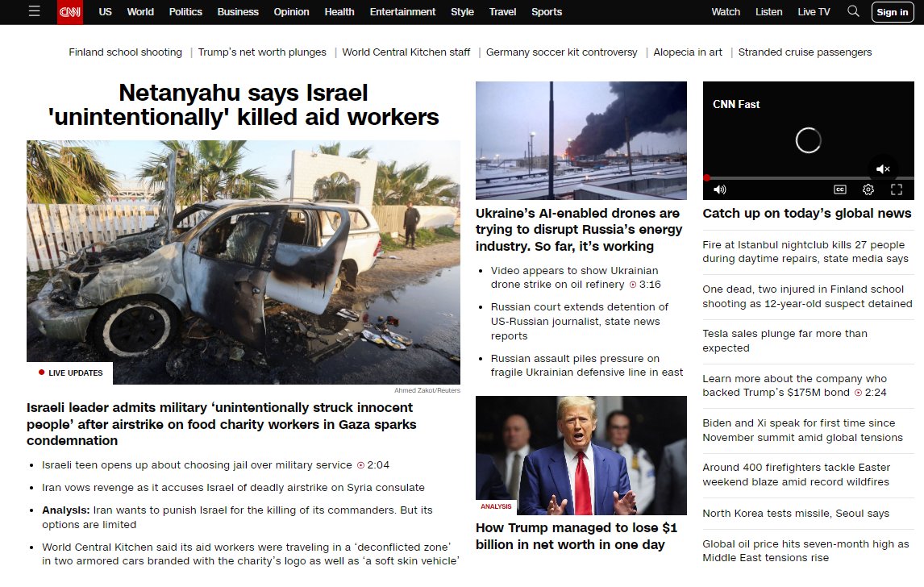
Task: Enter fullscreen in CNN Fast player
Action: coord(897,189)
